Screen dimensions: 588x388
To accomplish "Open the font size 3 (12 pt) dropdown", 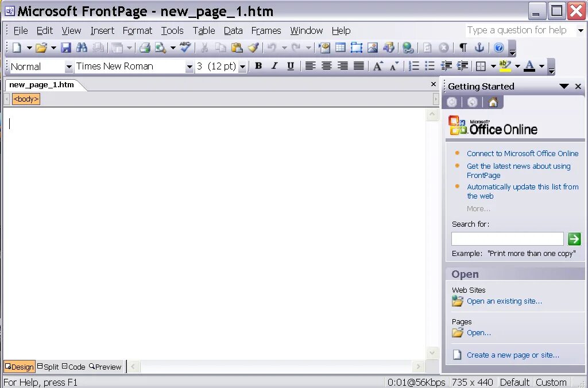I will coord(243,67).
